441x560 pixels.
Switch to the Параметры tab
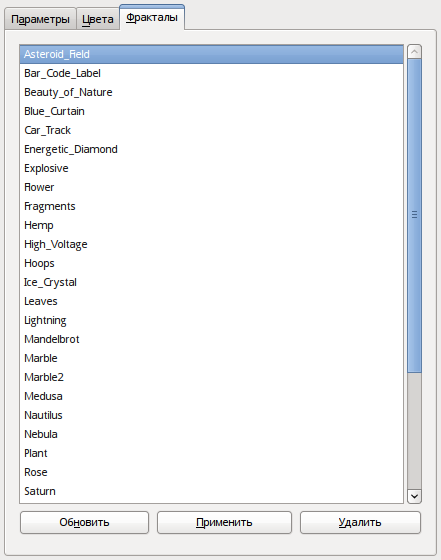(40, 19)
